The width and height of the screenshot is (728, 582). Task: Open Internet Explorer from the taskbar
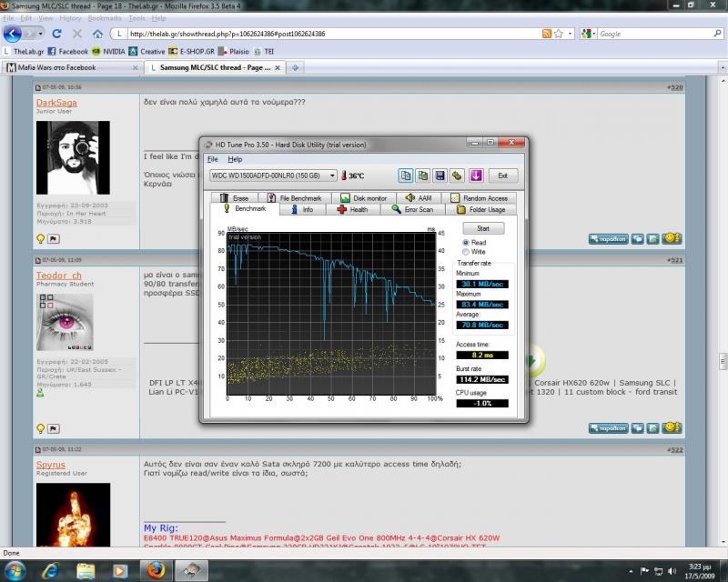pyautogui.click(x=50, y=570)
